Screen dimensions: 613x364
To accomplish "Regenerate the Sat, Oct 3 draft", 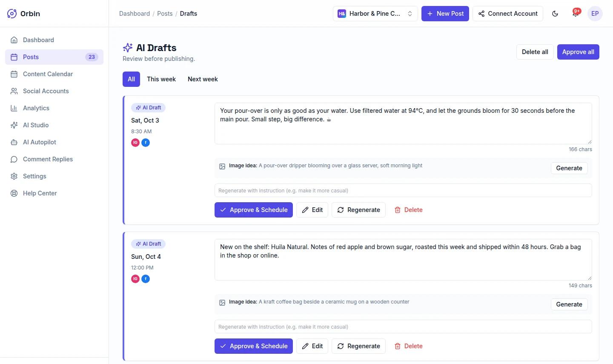I will 358,210.
